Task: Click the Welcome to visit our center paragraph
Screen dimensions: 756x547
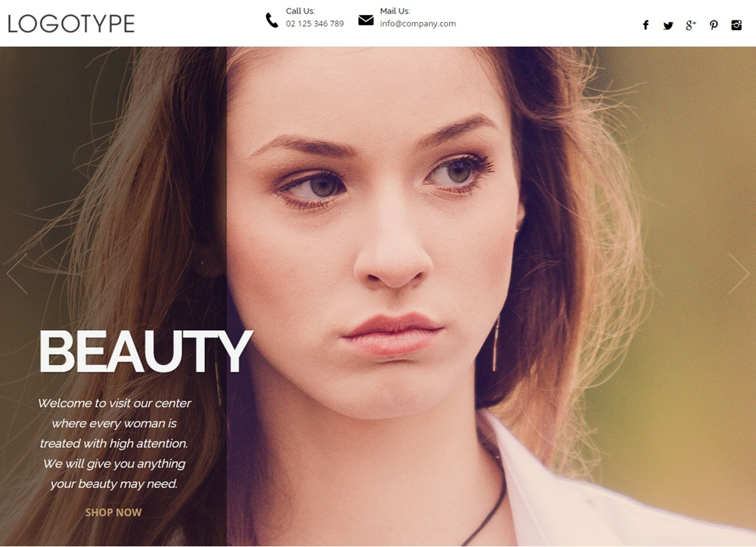Action: click(x=114, y=443)
